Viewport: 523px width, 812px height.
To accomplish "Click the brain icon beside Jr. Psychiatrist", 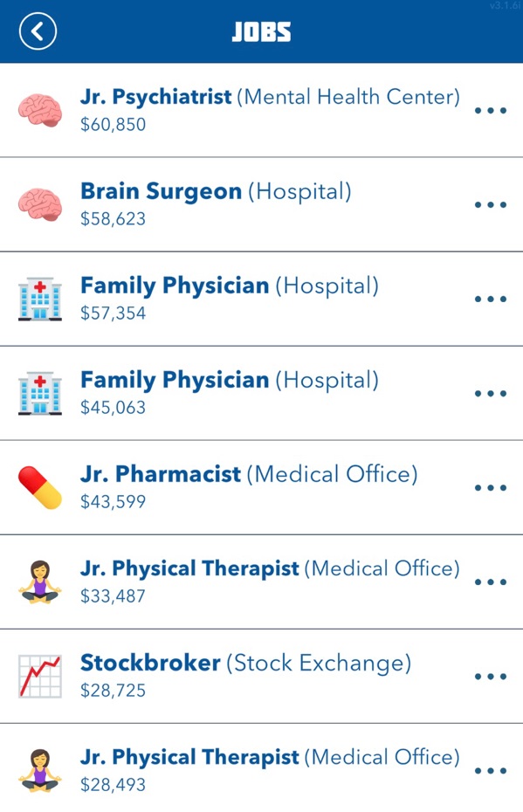I will (40, 110).
